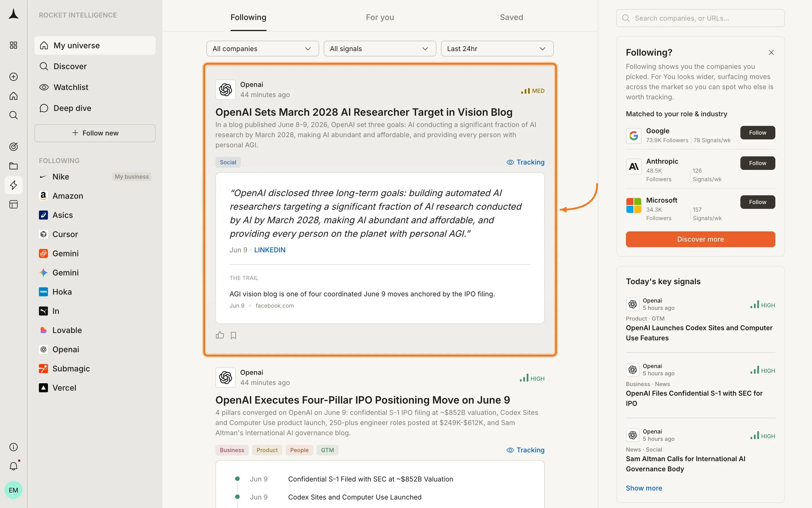Click the Social tag on the first post
The height and width of the screenshot is (508, 812).
(228, 162)
